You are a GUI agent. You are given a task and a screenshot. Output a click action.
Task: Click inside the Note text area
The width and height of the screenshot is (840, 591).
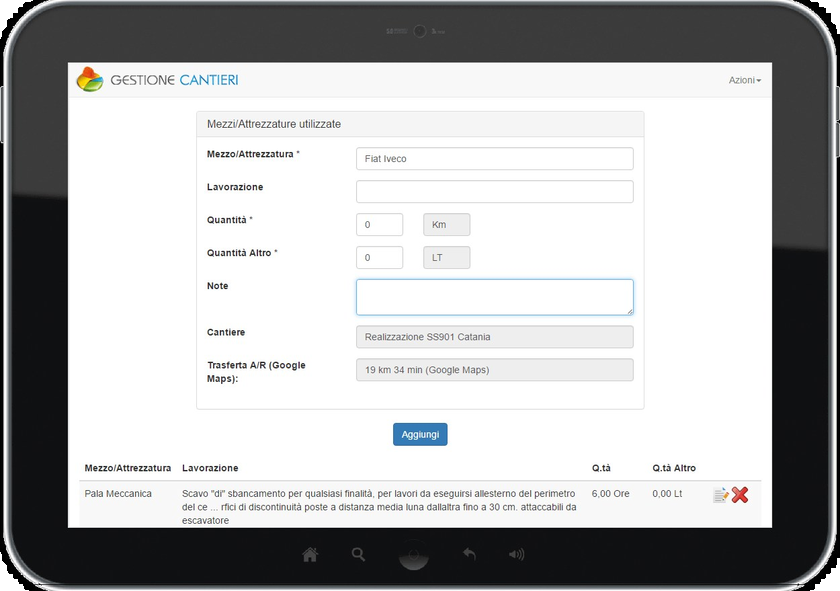point(494,297)
